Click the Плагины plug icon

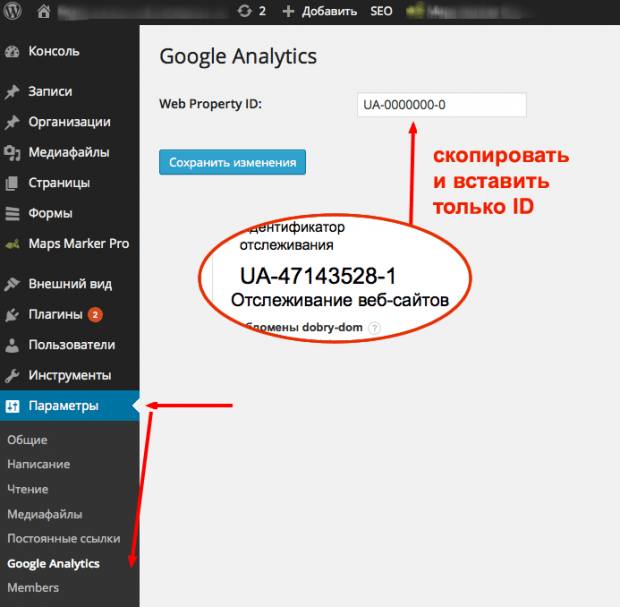[12, 314]
